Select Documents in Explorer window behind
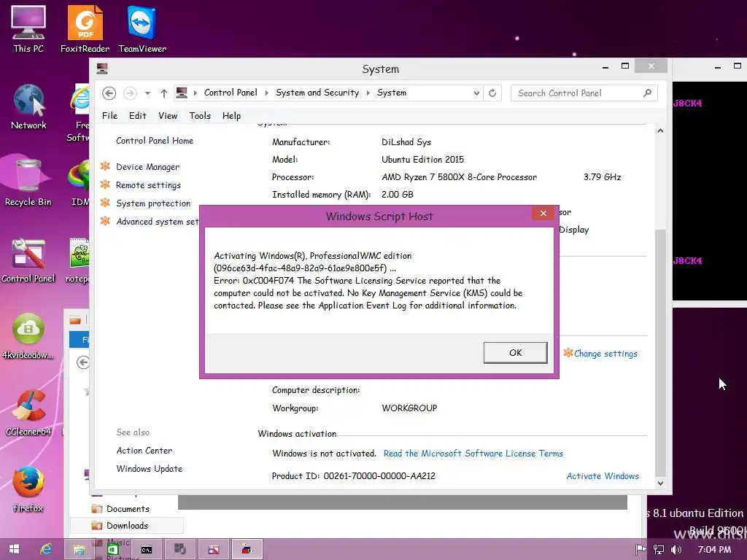Viewport: 747px width, 560px height. (127, 508)
